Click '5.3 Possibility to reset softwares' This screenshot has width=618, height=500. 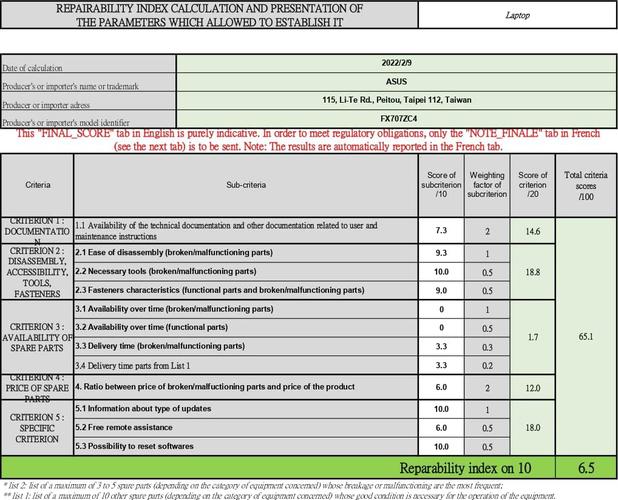(246, 446)
